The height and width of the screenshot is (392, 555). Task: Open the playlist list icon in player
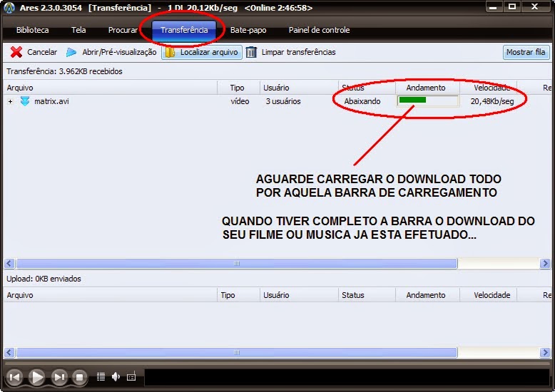click(x=101, y=377)
